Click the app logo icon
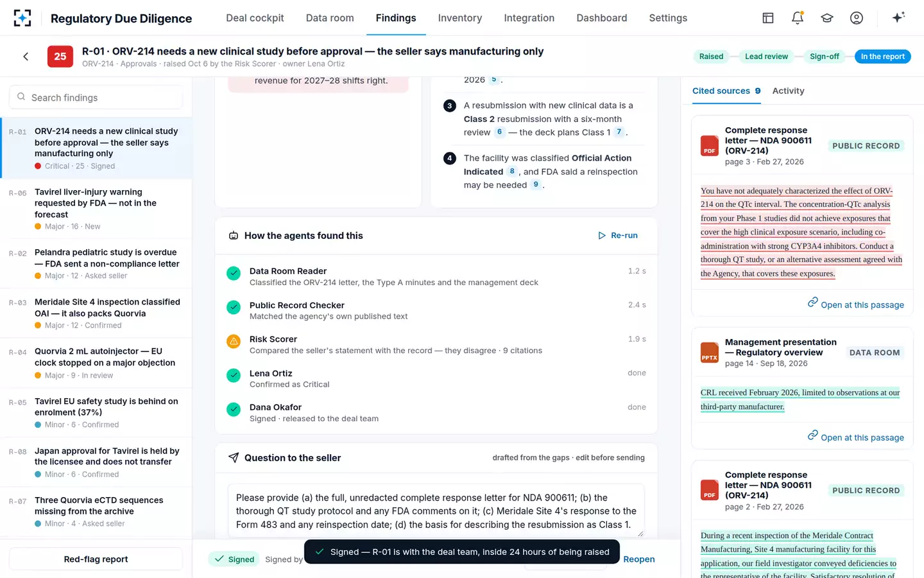The width and height of the screenshot is (924, 578). (x=22, y=18)
